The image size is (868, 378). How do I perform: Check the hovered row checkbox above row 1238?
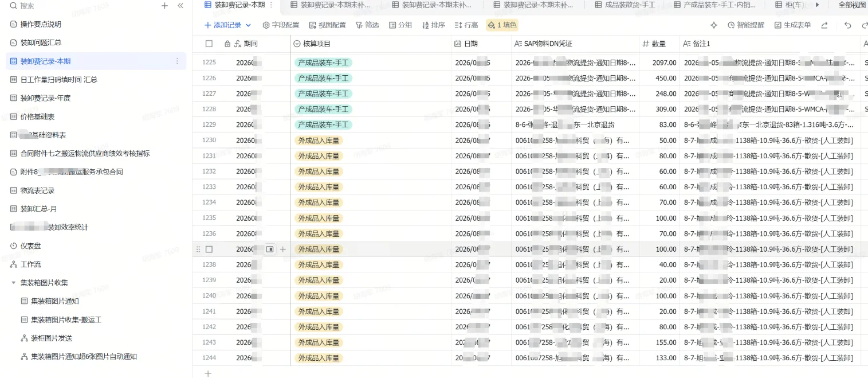pyautogui.click(x=209, y=250)
